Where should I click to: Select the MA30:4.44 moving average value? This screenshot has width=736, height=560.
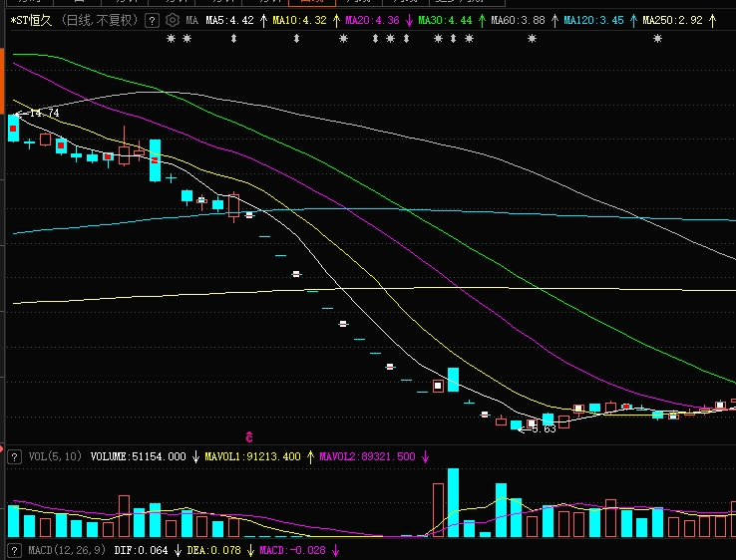coord(445,21)
